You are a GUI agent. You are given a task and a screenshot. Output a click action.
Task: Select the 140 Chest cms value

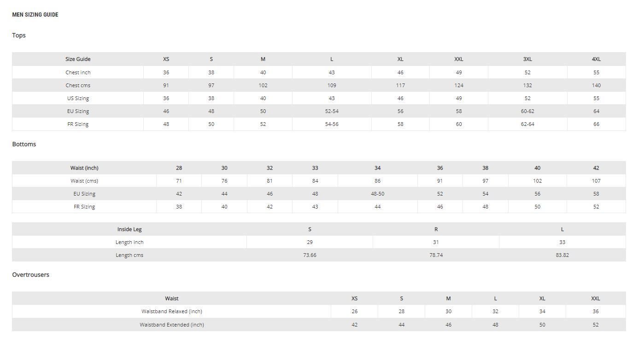pyautogui.click(x=596, y=85)
